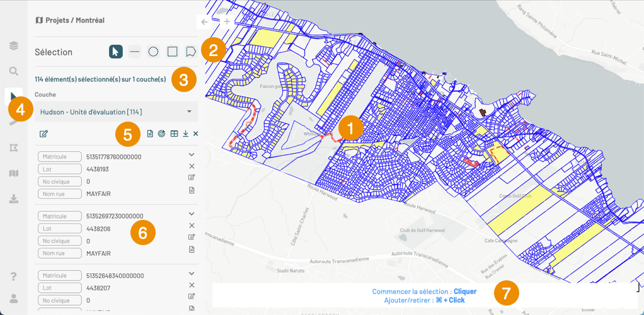Expand the first record with Lot 4438193

click(x=192, y=154)
